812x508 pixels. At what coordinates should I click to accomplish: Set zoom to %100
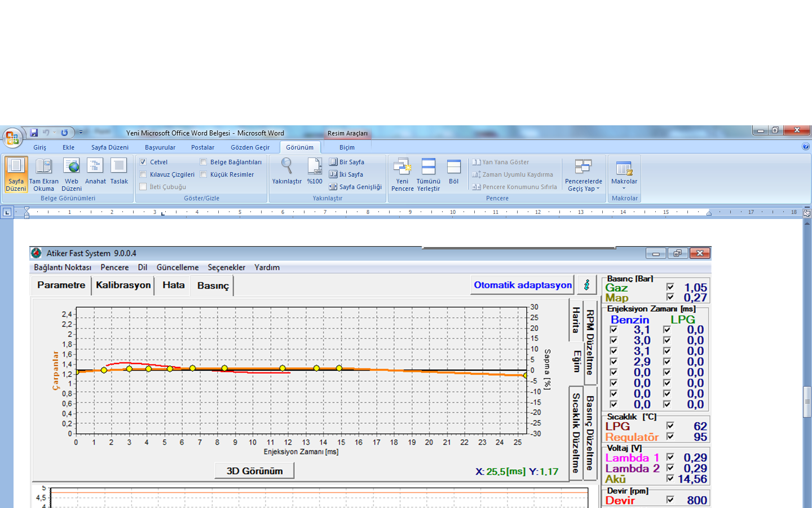315,172
